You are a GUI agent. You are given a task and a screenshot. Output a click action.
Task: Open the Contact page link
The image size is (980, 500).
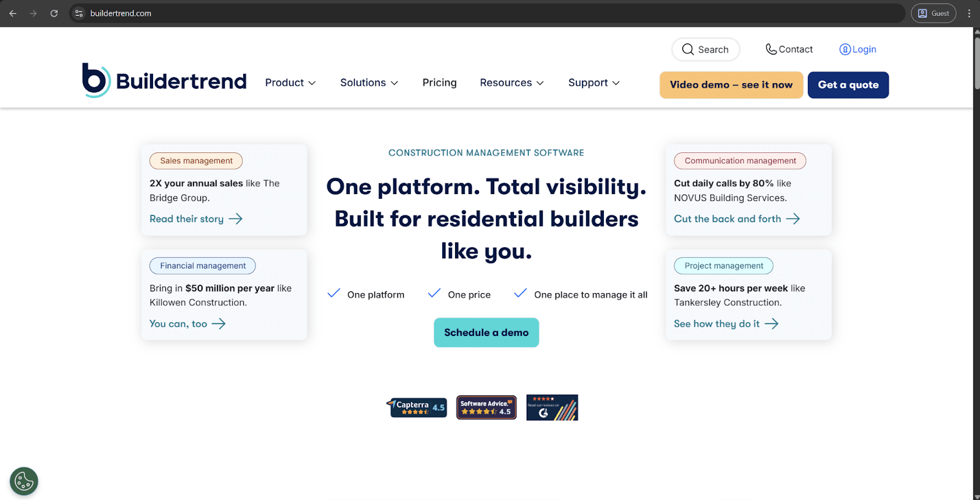[x=789, y=50]
